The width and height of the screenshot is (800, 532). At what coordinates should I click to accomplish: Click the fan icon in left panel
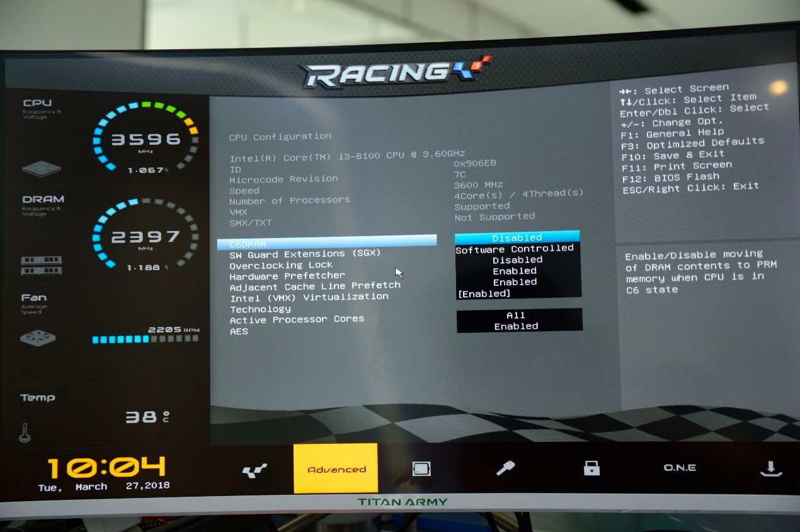[37, 338]
